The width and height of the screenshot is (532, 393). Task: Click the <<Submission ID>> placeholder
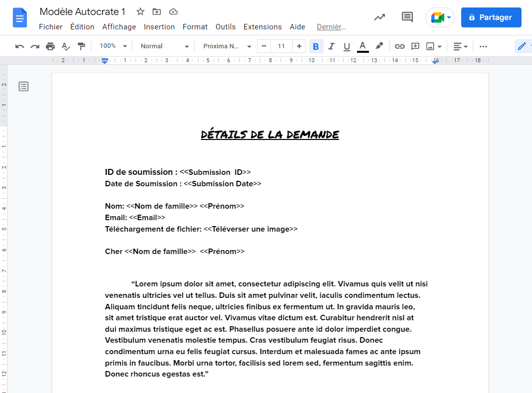point(215,172)
